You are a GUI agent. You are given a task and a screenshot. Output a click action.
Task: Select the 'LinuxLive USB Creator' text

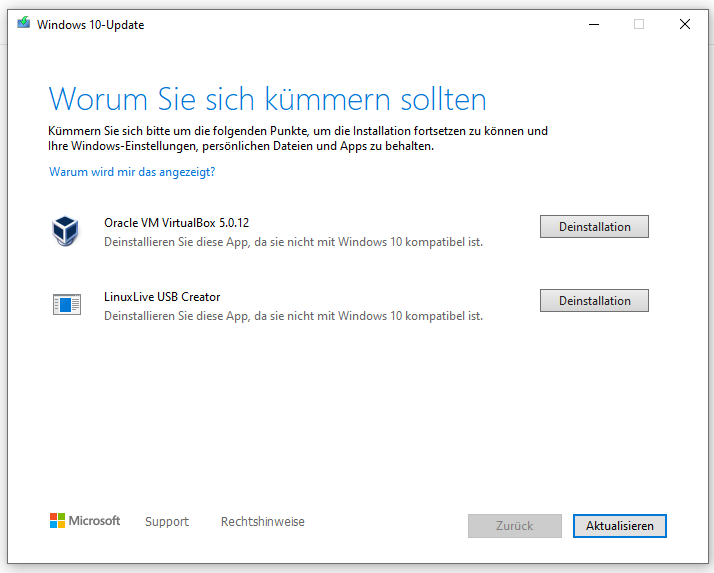[x=162, y=297]
